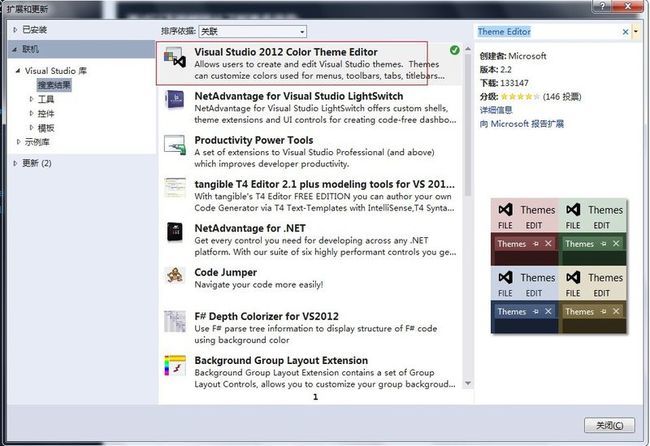Select the Code Jumper title
650x446 pixels.
226,272
